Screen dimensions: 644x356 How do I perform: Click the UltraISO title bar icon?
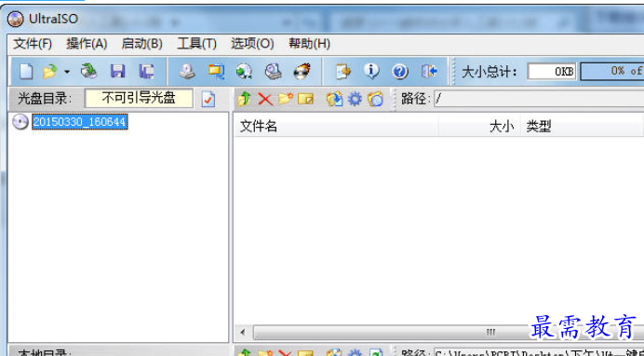tap(15, 19)
